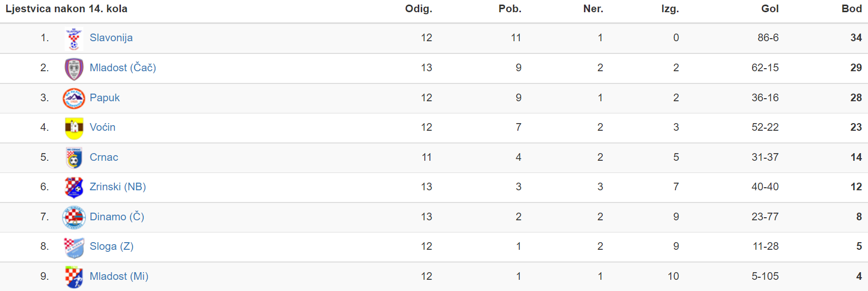Click the Voćin yellow shield crest

(74, 128)
